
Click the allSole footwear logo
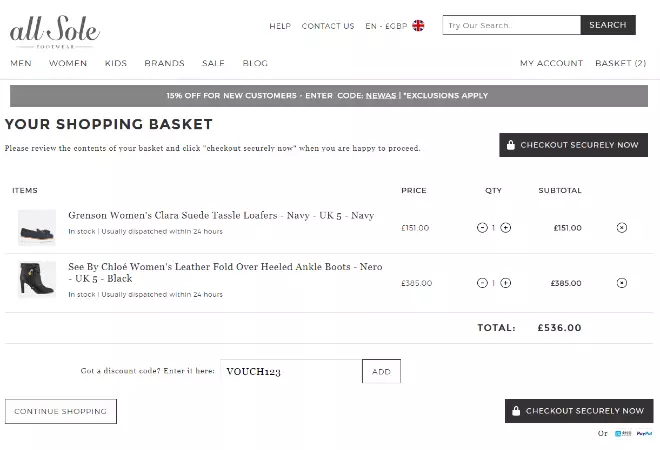click(x=53, y=33)
